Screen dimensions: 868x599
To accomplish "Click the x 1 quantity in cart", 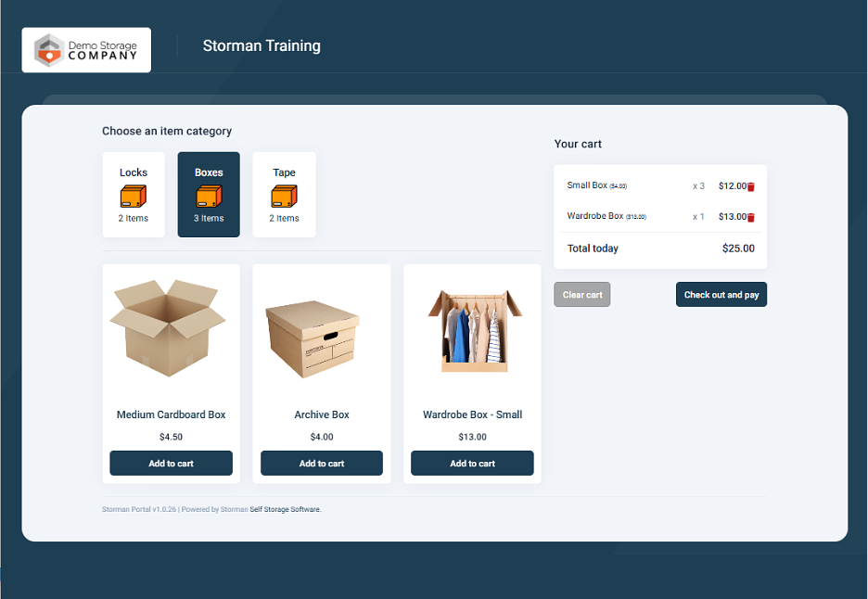I will (x=698, y=216).
